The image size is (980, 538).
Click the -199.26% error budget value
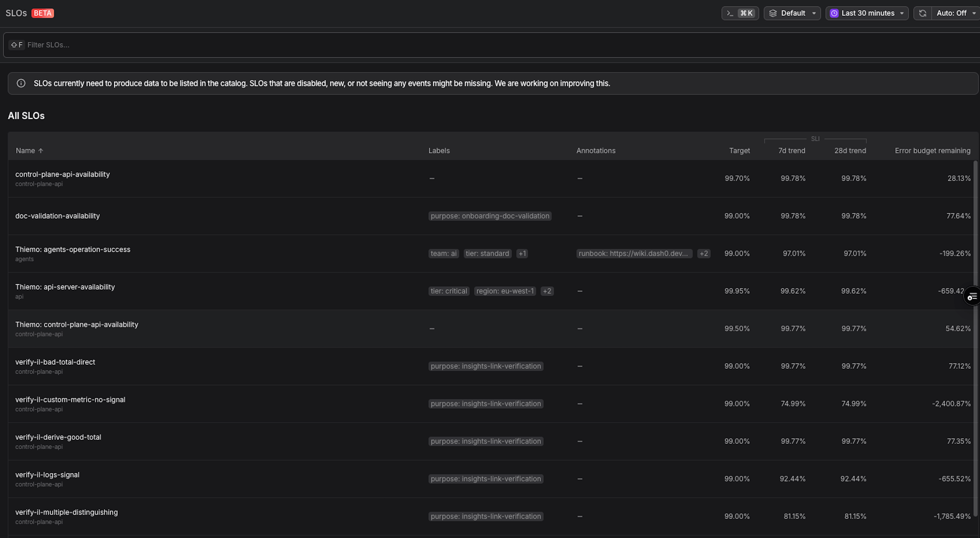(x=955, y=254)
